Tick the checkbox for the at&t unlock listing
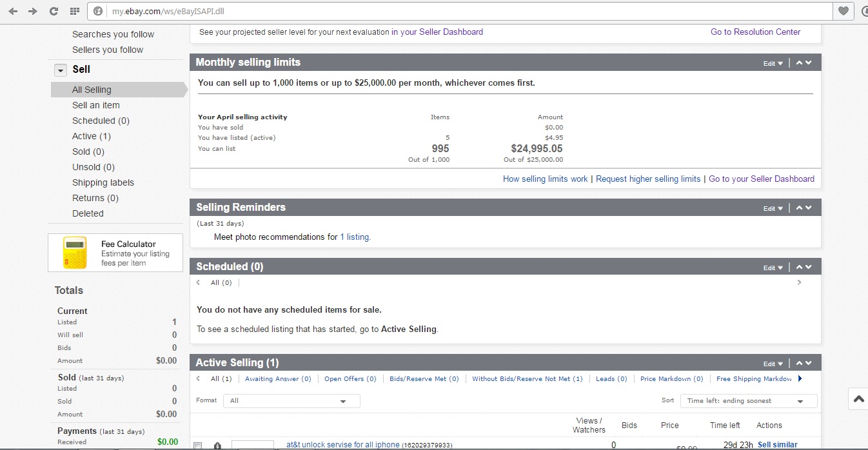 (x=198, y=445)
